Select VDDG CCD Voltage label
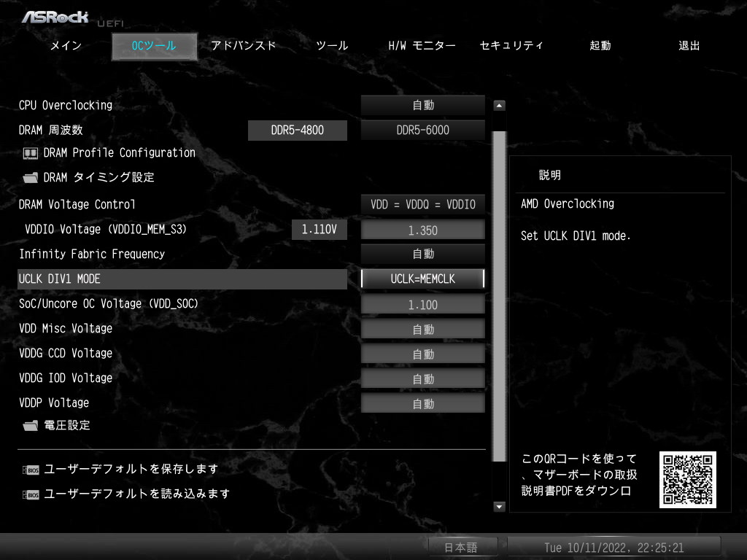 point(66,353)
